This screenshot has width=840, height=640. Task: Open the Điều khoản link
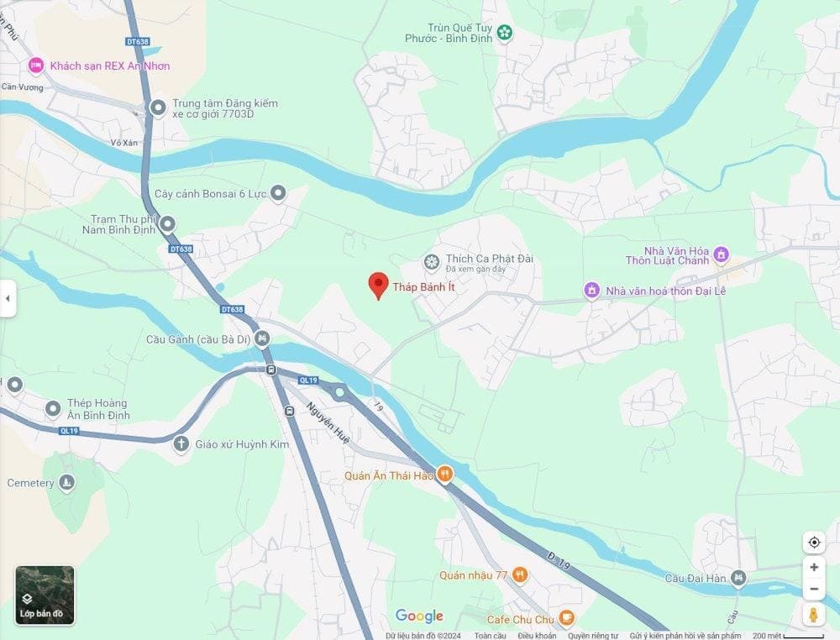point(537,636)
